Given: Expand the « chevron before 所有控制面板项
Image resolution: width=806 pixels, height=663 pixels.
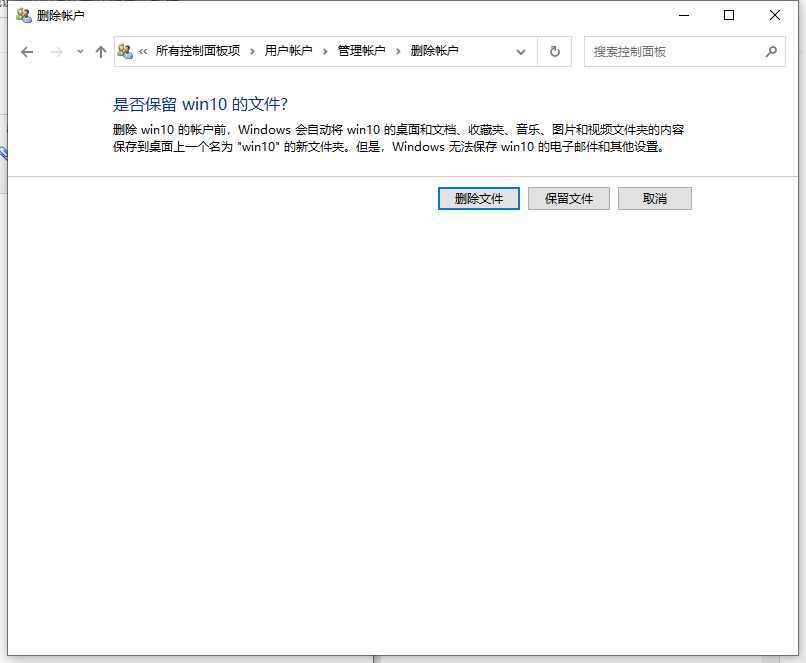Looking at the screenshot, I should click(x=141, y=51).
